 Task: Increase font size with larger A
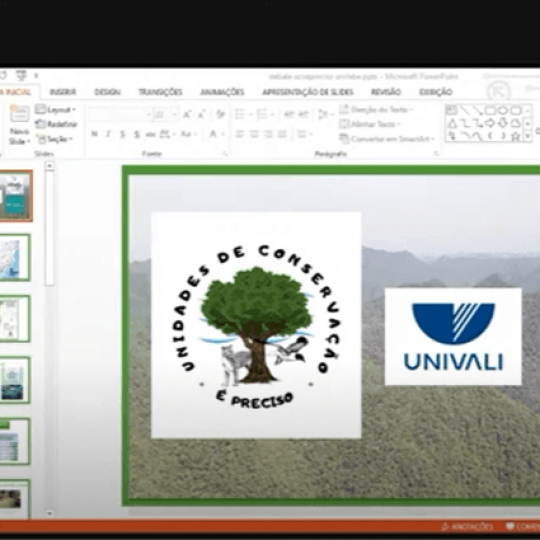coord(187,114)
